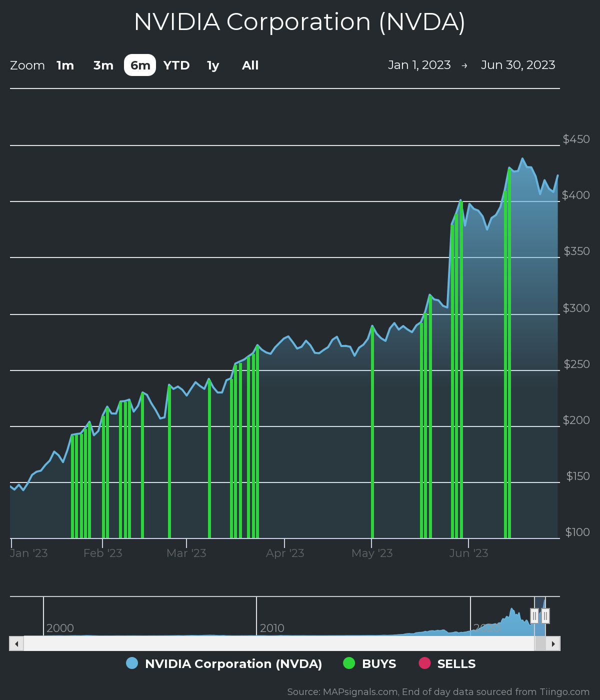Click the Jan '23 axis label
This screenshot has width=600, height=700.
[29, 553]
